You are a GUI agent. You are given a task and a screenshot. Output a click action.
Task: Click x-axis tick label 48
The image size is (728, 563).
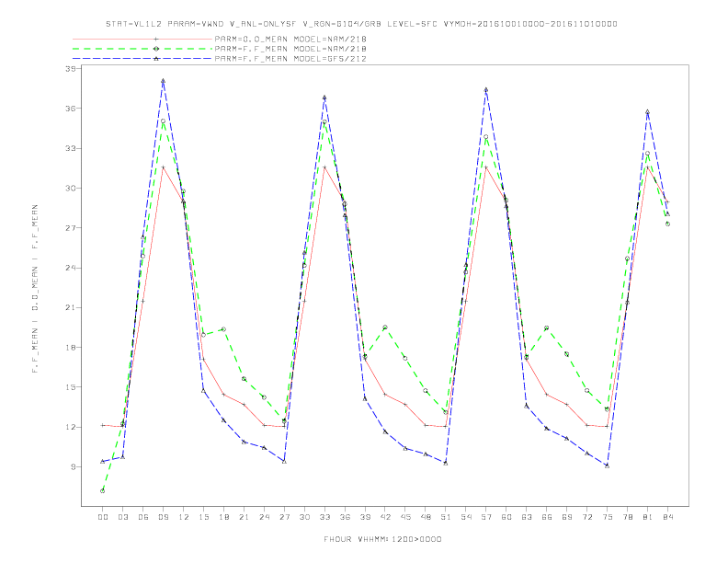tap(426, 517)
